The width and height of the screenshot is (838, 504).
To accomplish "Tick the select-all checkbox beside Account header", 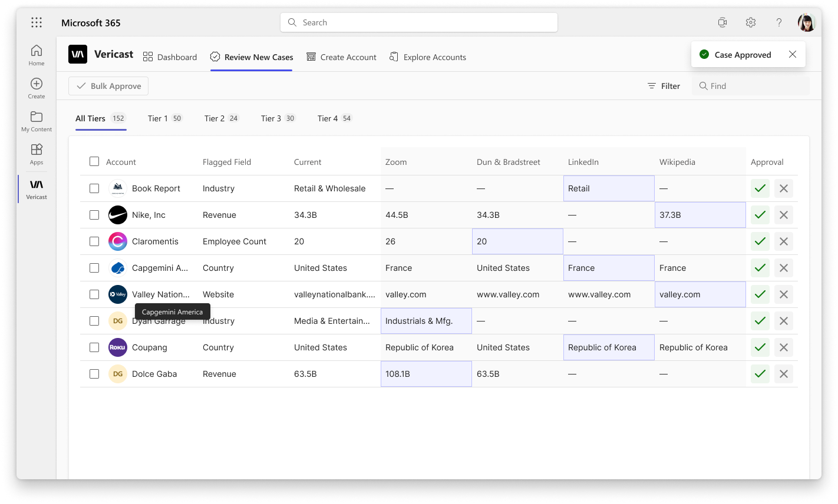I will [94, 161].
